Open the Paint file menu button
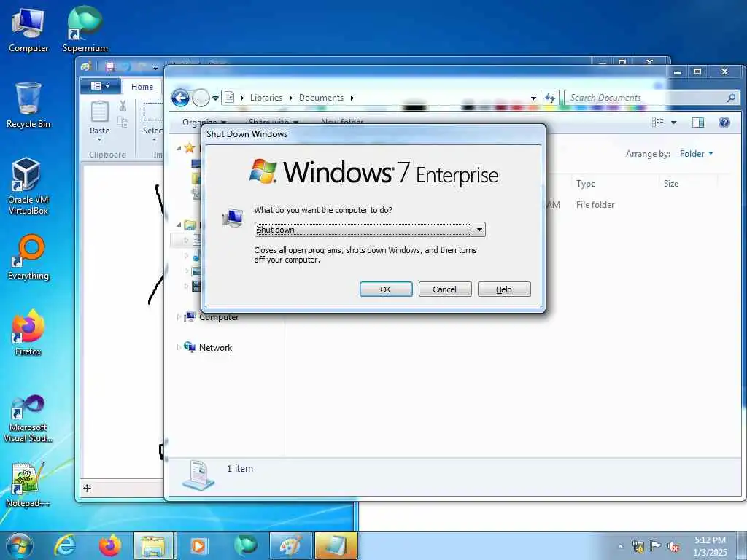The width and height of the screenshot is (747, 560). pyautogui.click(x=100, y=86)
